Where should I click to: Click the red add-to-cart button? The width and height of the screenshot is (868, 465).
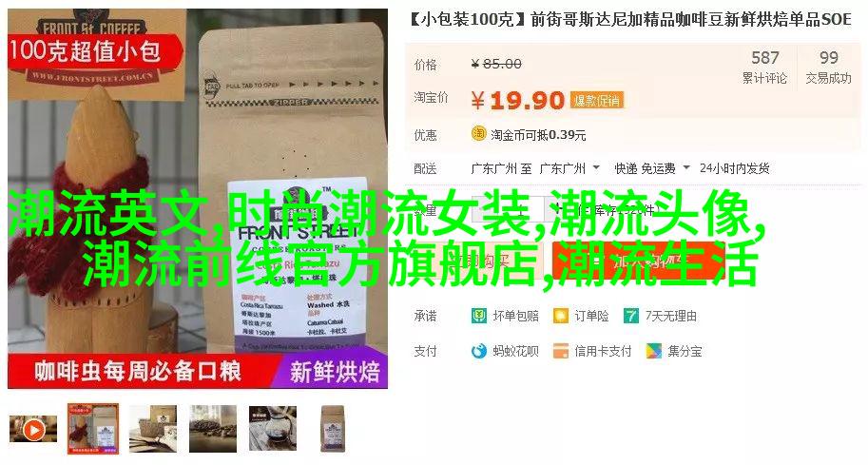[x=639, y=261]
